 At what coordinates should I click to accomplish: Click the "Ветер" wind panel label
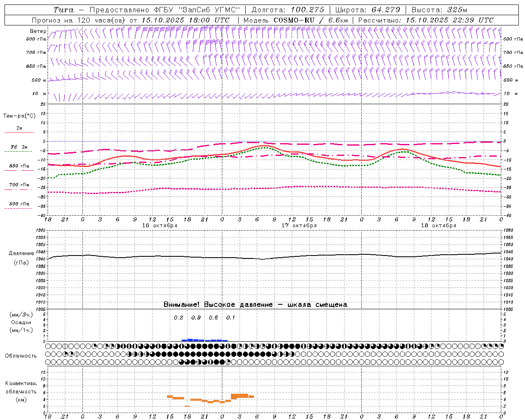pos(38,31)
